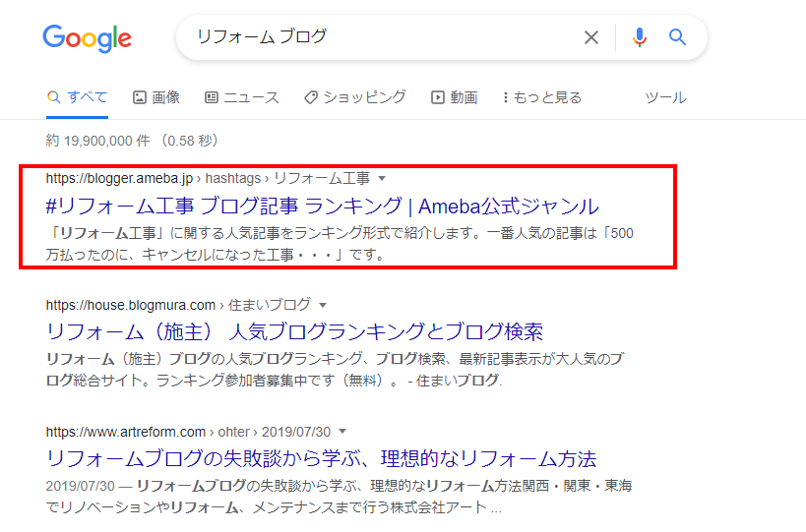The image size is (806, 532).
Task: Open the 画像 images tab
Action: 156,97
